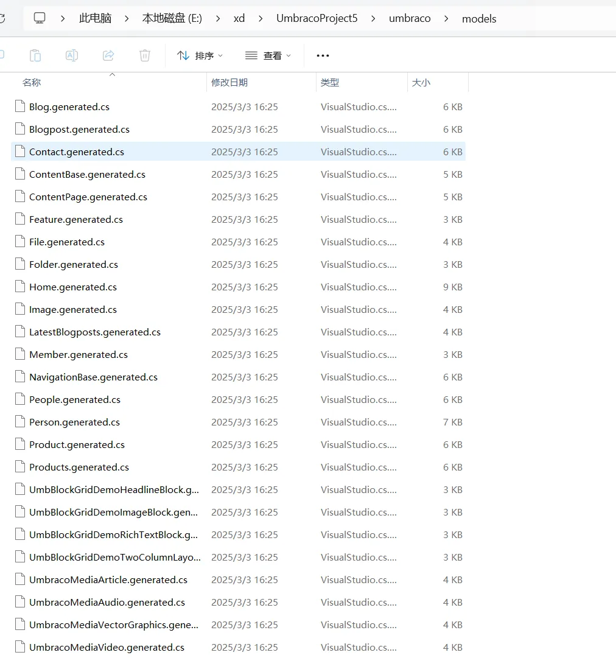Click xd folder in the breadcrumb
This screenshot has width=616, height=672.
[x=239, y=18]
